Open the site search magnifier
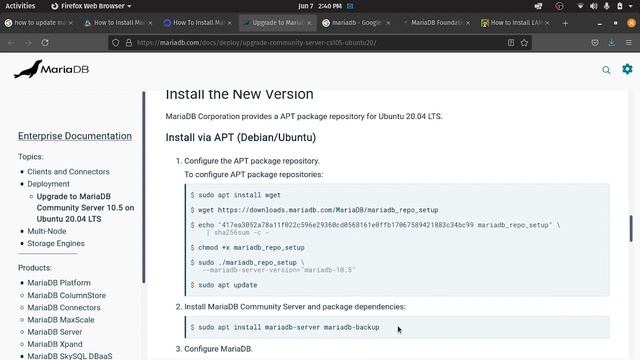 point(607,70)
